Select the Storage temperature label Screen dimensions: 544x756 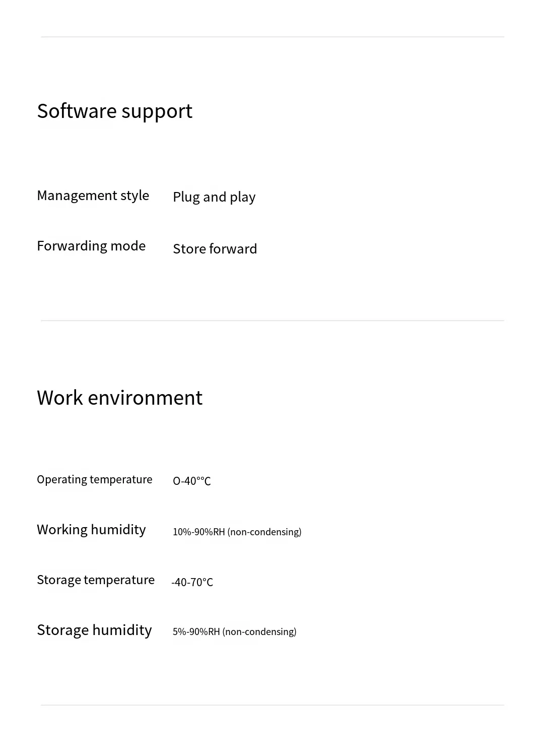point(95,580)
